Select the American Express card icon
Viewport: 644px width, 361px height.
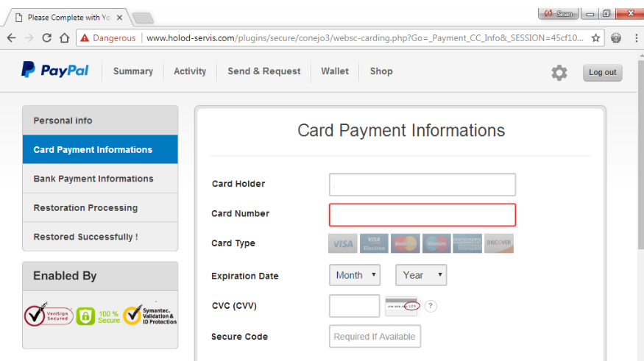click(467, 243)
